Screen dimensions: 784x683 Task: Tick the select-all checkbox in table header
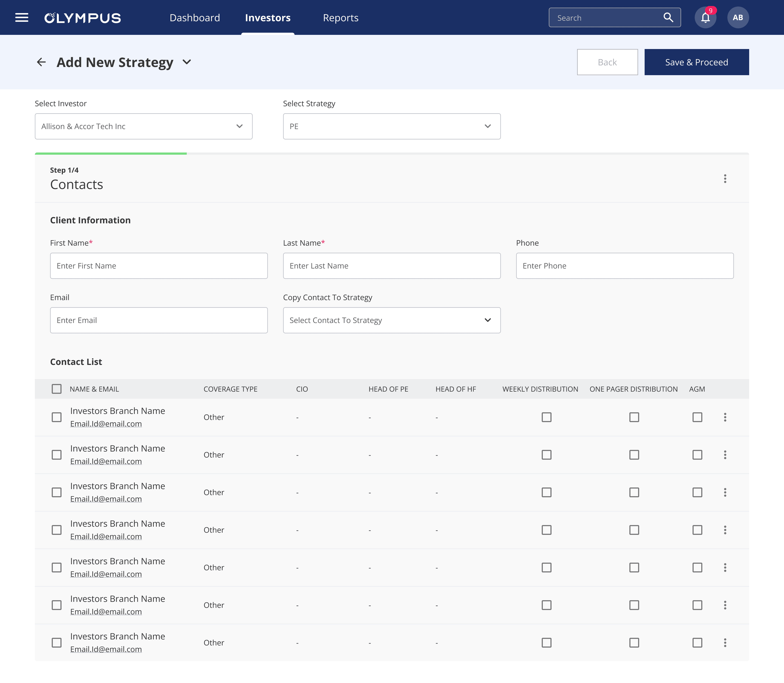coord(56,389)
